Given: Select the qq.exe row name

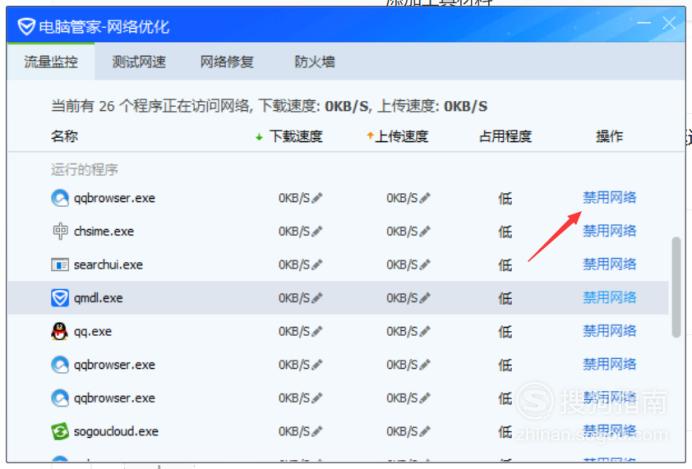Looking at the screenshot, I should click(x=93, y=332).
